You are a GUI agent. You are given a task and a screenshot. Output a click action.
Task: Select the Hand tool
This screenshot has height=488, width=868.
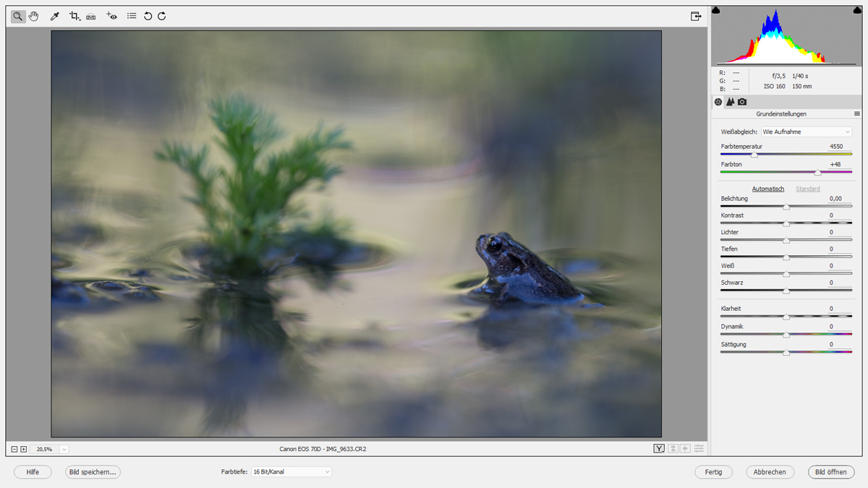click(34, 16)
